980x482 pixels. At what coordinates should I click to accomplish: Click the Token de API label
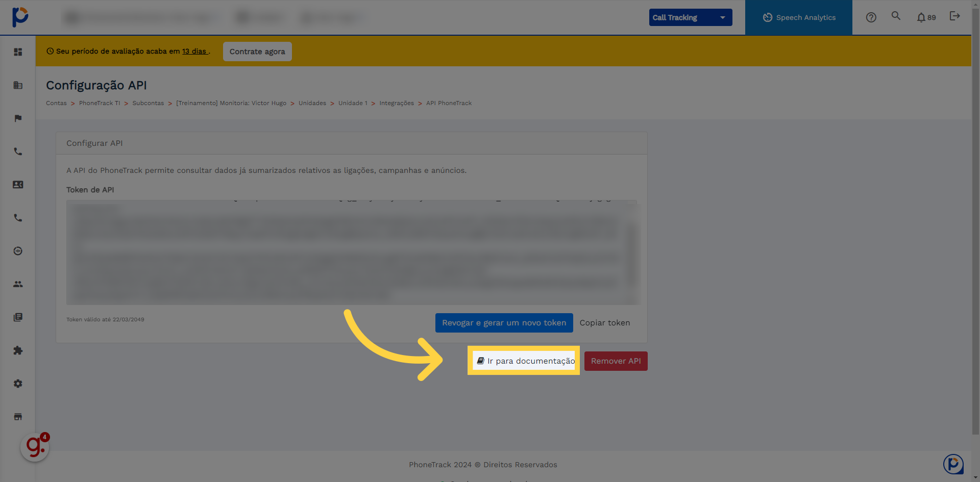[90, 190]
